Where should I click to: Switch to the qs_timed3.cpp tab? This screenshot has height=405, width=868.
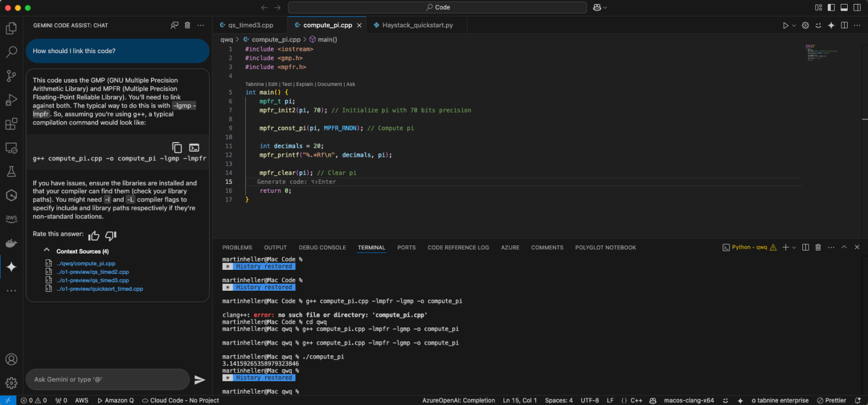250,25
